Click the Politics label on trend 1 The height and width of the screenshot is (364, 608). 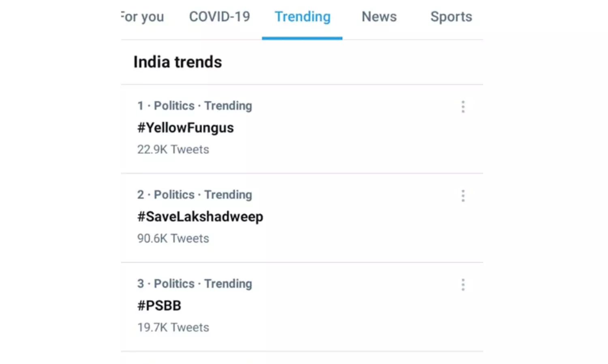(174, 106)
